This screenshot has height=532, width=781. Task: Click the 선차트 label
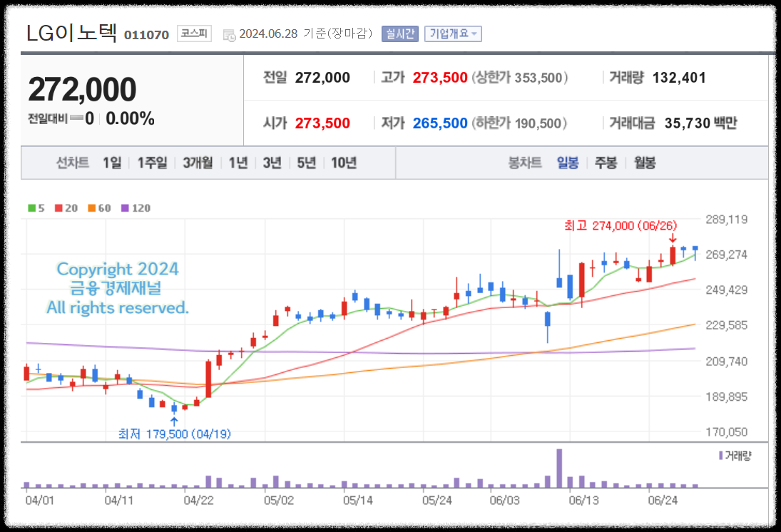pos(72,163)
